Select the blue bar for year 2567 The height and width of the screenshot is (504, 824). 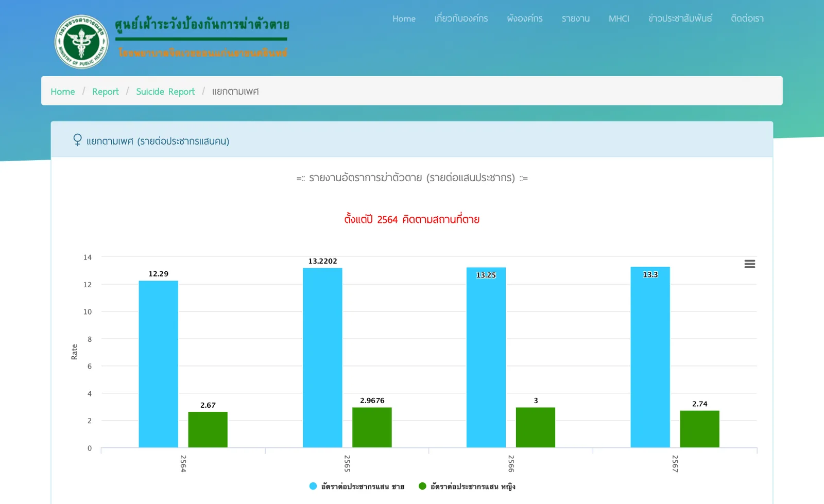click(650, 357)
